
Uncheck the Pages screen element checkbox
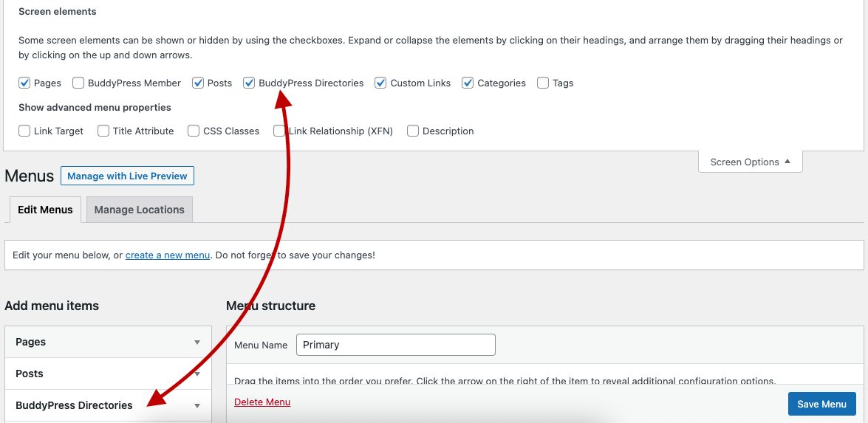click(x=24, y=83)
